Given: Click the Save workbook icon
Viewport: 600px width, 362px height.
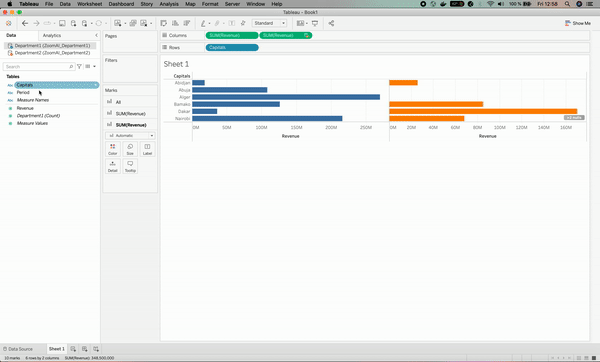Looking at the screenshot, I should point(62,23).
